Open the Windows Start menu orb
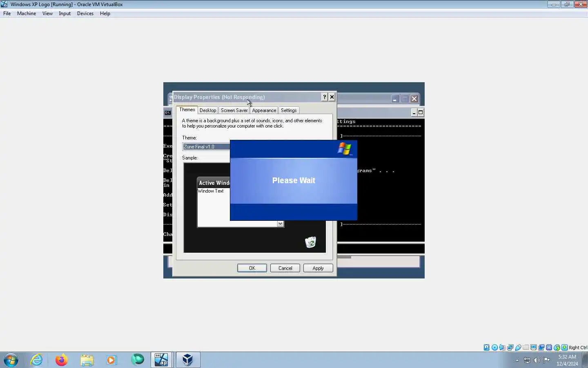This screenshot has width=588, height=368. click(x=11, y=360)
